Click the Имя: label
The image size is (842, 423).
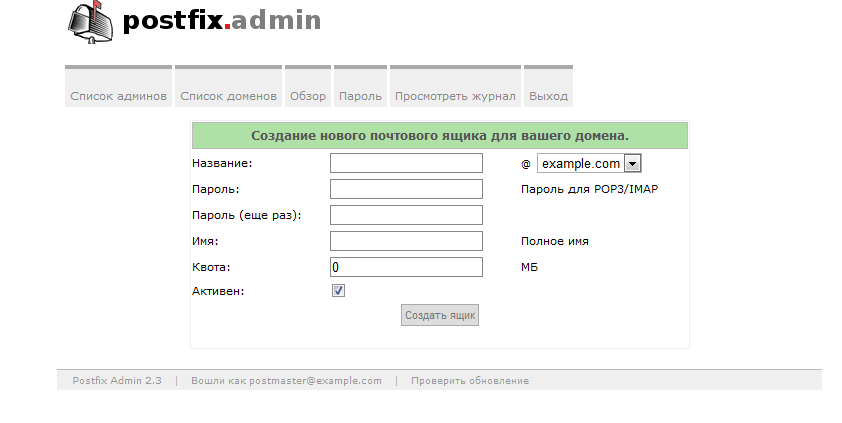coord(205,241)
